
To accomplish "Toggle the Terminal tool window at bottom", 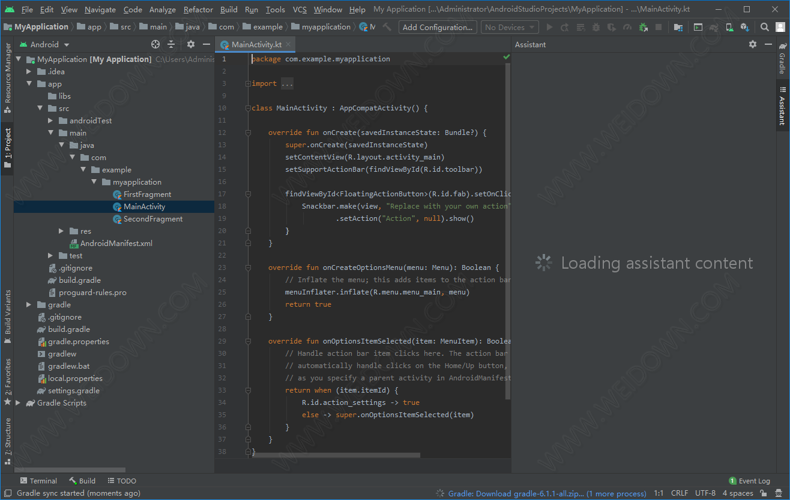I will 38,481.
